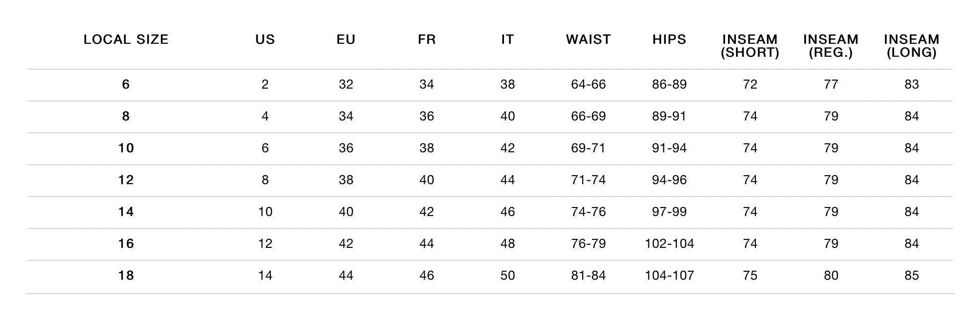Select short inseam value 72
The image size is (980, 328).
(750, 85)
